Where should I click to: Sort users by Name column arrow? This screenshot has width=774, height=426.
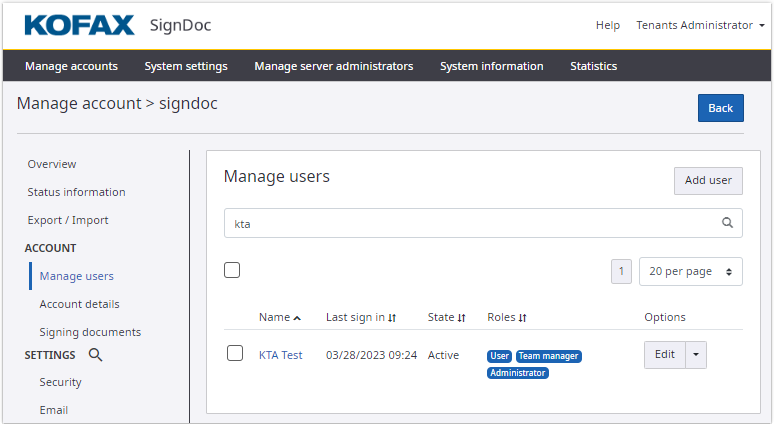coord(297,318)
